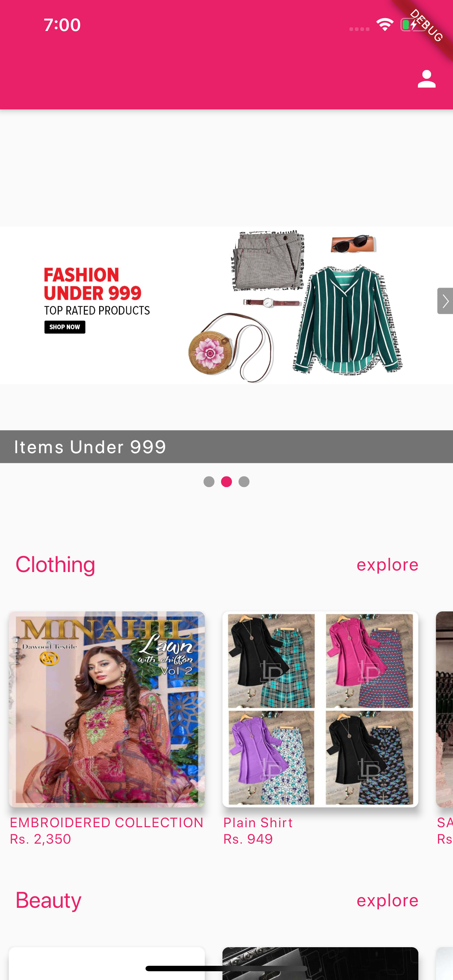The width and height of the screenshot is (453, 980).
Task: Select the third carousel indicator dot
Action: 244,482
